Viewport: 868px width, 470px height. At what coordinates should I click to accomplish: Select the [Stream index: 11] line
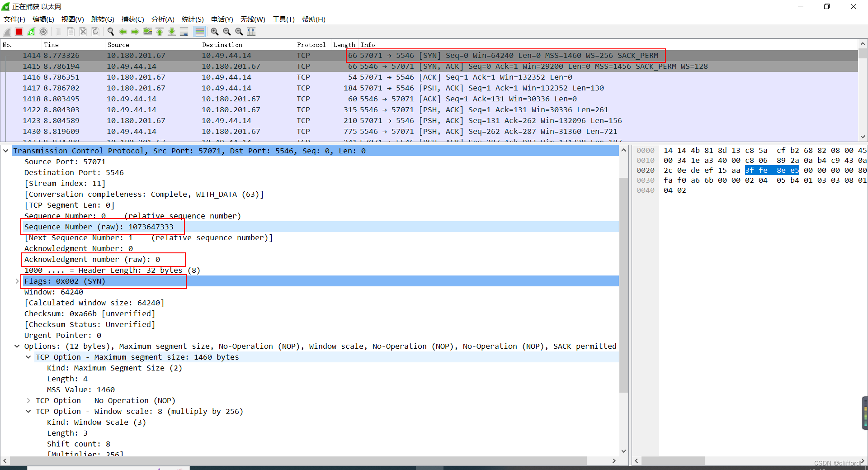[x=65, y=184]
